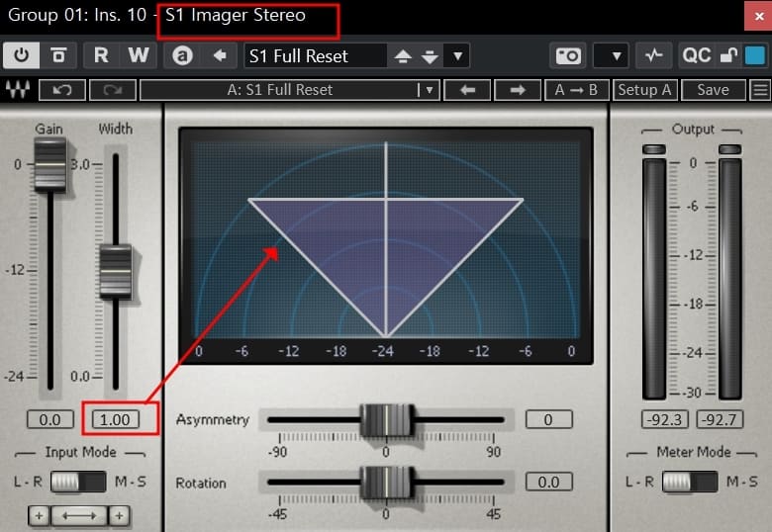Click the Rotation slider handle
This screenshot has width=772, height=532.
point(387,483)
